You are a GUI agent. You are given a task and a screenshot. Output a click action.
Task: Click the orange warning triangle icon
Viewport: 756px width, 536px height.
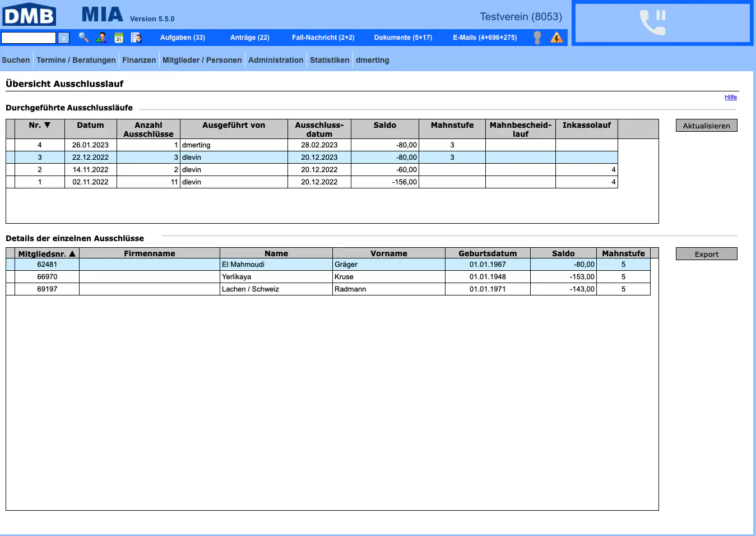[x=556, y=38]
